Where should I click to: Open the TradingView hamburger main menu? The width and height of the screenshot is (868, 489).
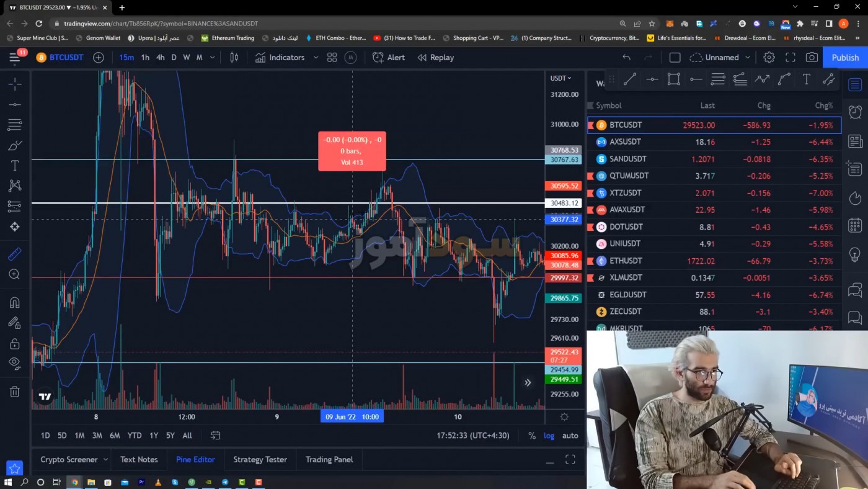[x=14, y=58]
